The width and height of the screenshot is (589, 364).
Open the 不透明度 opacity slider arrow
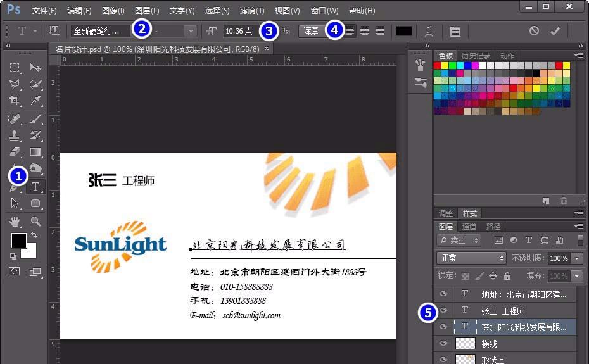(576, 258)
